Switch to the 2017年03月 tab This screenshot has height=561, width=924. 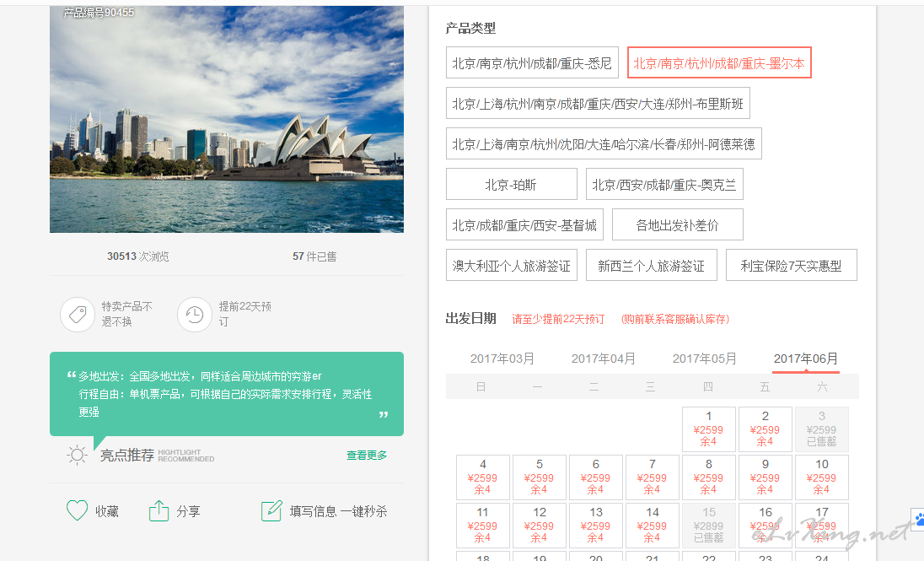[x=502, y=359]
